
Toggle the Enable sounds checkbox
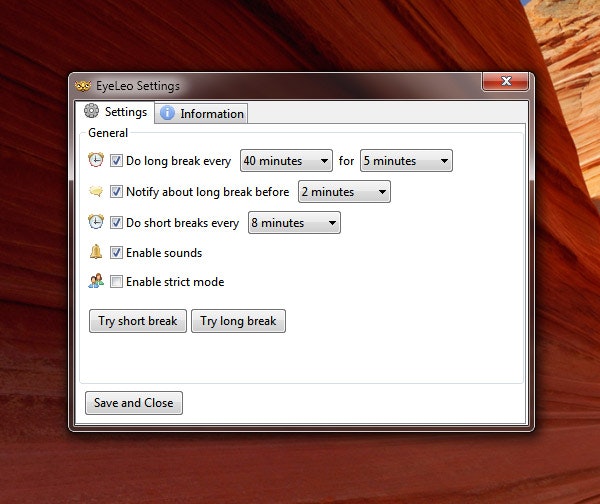tap(116, 253)
